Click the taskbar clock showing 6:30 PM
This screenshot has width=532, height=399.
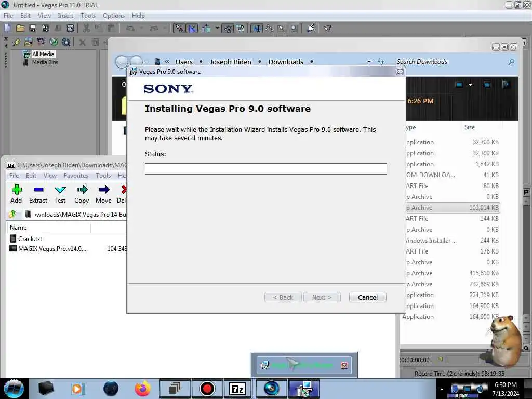506,389
